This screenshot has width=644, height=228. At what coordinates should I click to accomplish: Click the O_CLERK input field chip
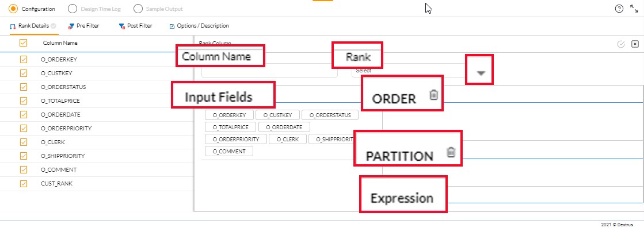point(288,139)
